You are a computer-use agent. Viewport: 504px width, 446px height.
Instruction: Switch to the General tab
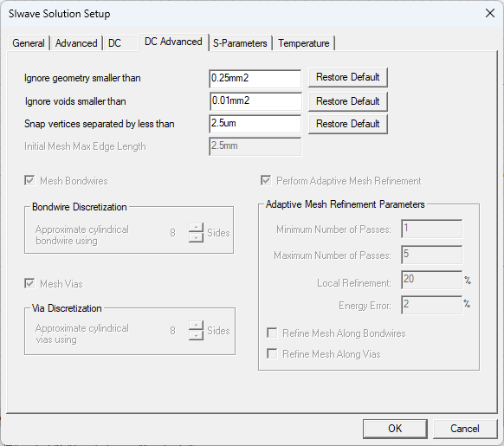29,43
